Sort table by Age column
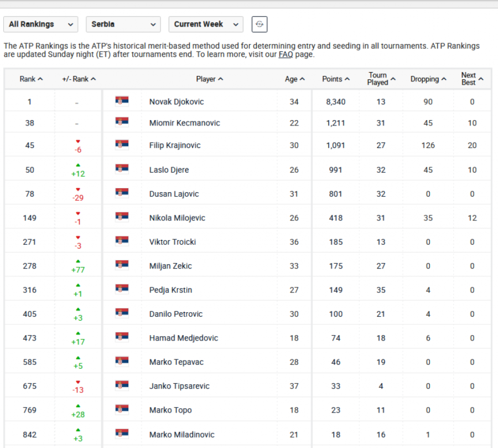 point(295,79)
